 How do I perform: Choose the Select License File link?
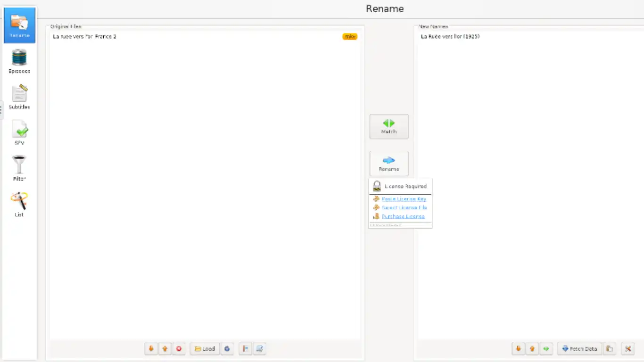click(404, 208)
